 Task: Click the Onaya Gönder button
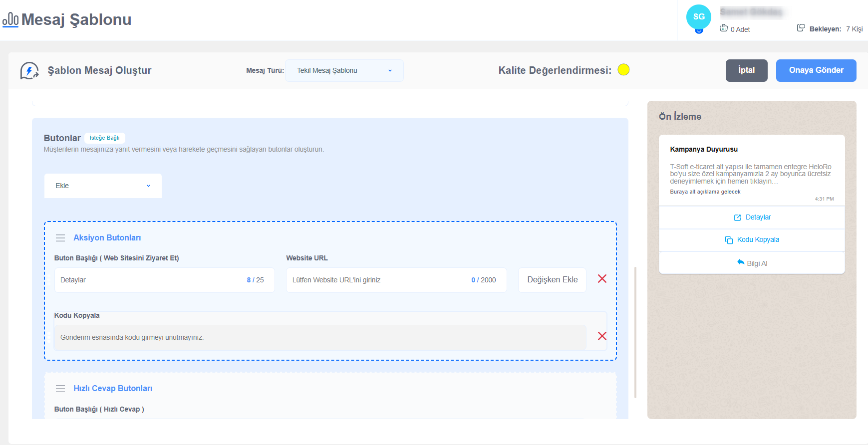coord(816,70)
